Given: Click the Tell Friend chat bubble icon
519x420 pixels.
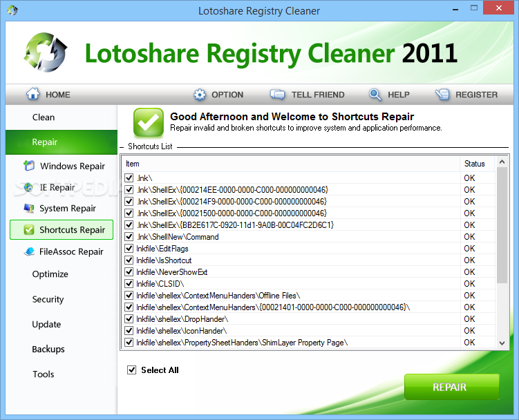Looking at the screenshot, I should pos(277,95).
